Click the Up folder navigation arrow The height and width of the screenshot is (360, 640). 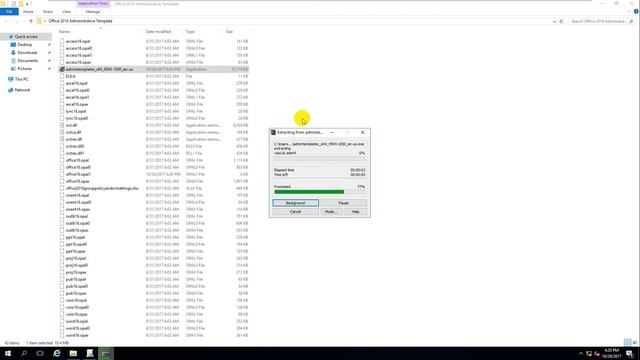(31, 21)
